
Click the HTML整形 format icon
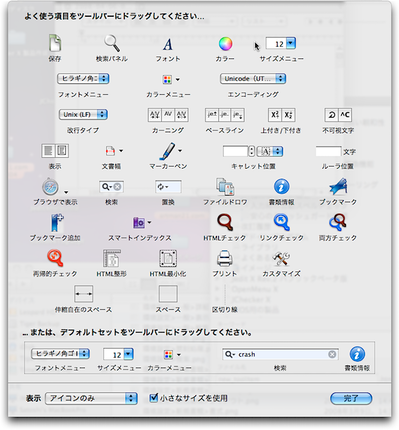[x=112, y=258]
